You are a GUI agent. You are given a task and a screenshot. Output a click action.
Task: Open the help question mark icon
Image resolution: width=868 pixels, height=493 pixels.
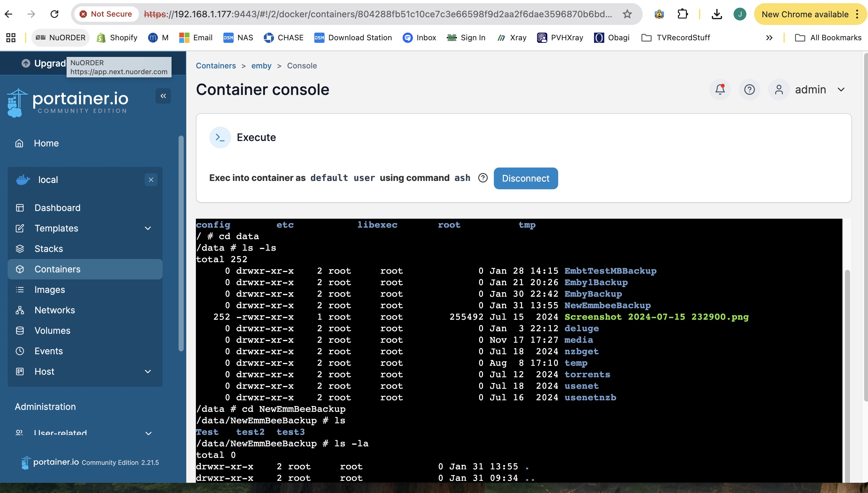749,90
